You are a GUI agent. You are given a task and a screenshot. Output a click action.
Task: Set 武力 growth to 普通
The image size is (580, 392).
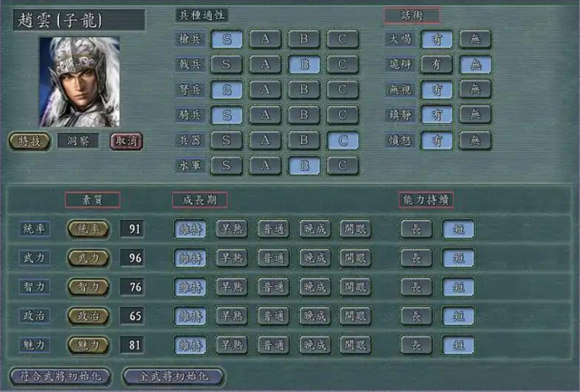coord(274,258)
